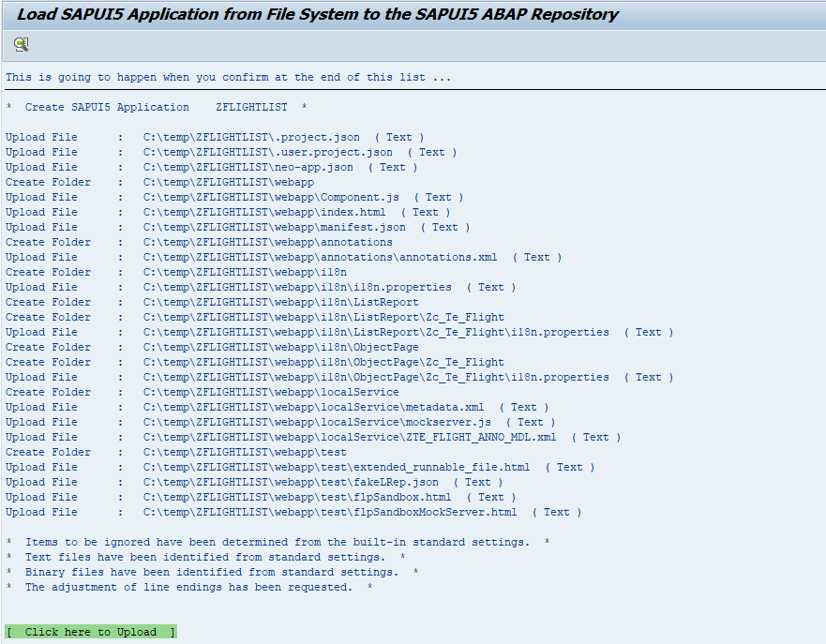826x644 pixels.
Task: Select the flpSandboxMockServer.html upload line
Action: 293,513
